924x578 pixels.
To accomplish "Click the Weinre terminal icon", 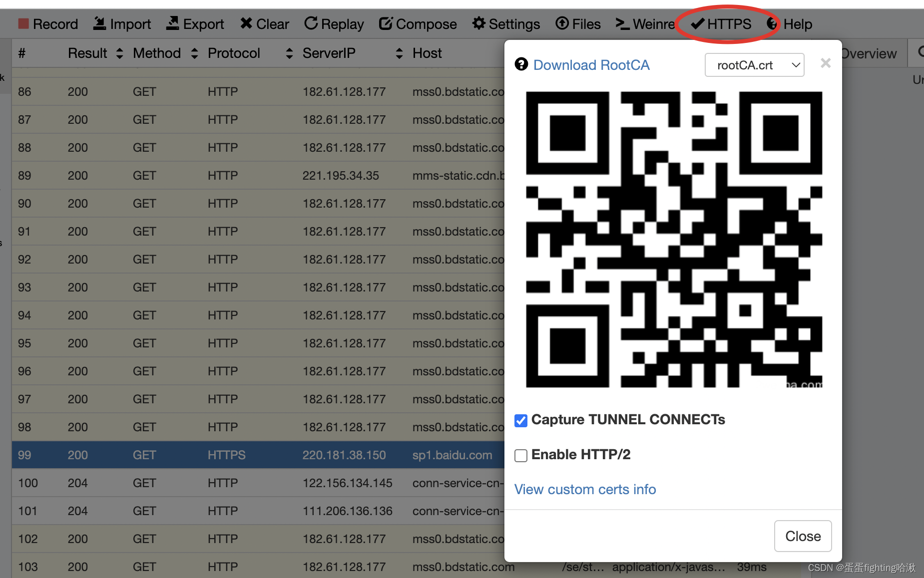I will (622, 23).
